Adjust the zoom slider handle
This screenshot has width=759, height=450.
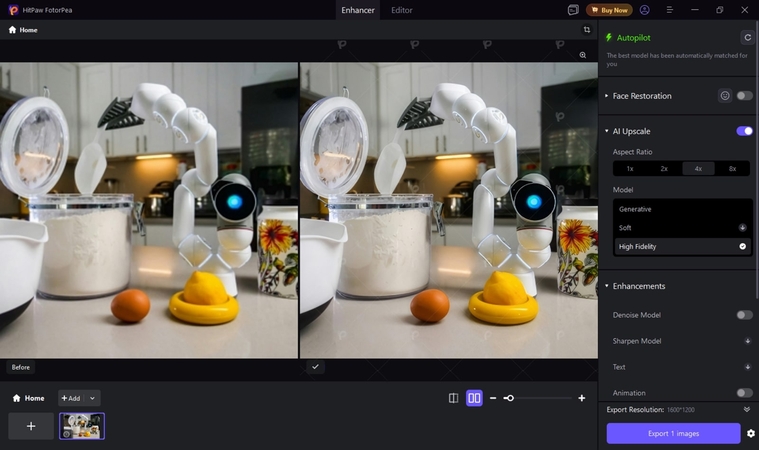point(509,398)
